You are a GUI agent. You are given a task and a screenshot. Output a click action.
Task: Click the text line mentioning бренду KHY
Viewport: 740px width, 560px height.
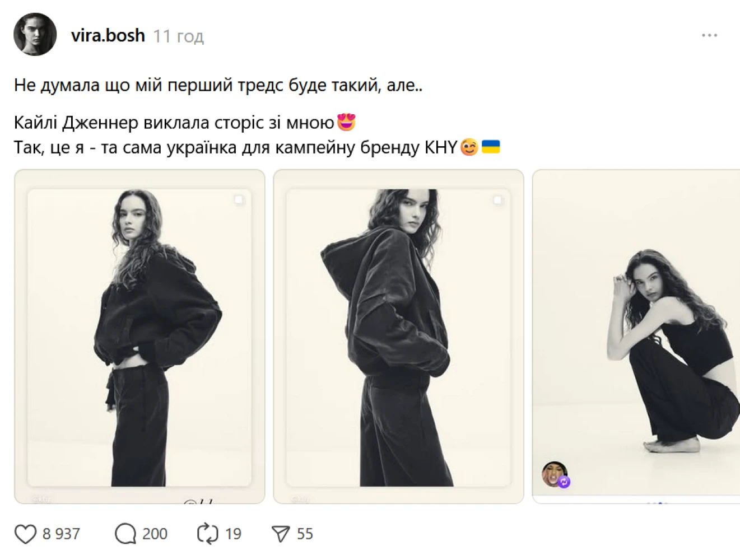pos(235,147)
